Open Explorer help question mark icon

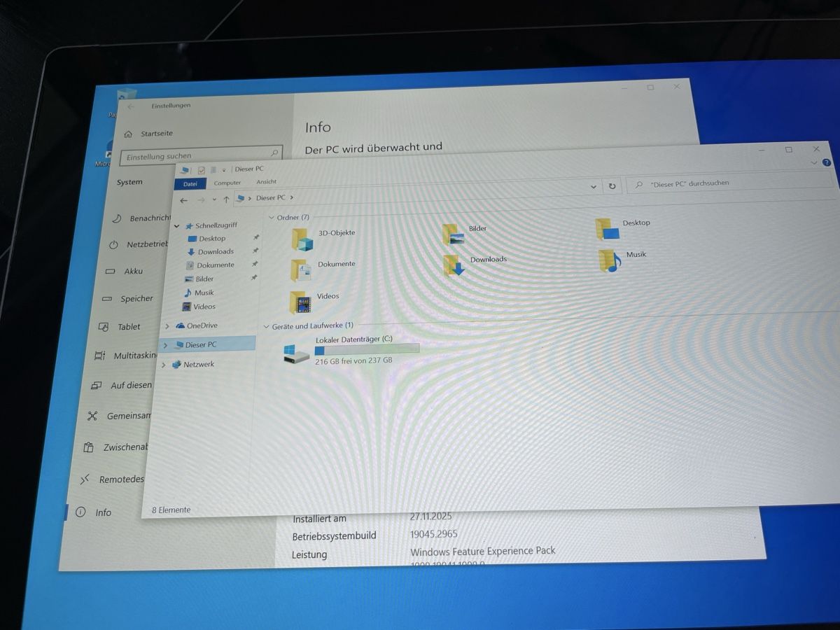click(x=827, y=162)
